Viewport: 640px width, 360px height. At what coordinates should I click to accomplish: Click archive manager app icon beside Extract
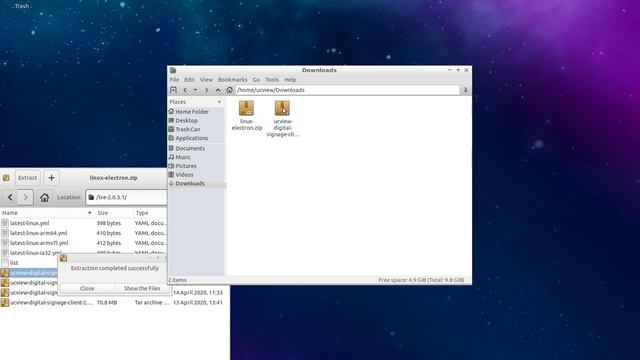[x=6, y=178]
